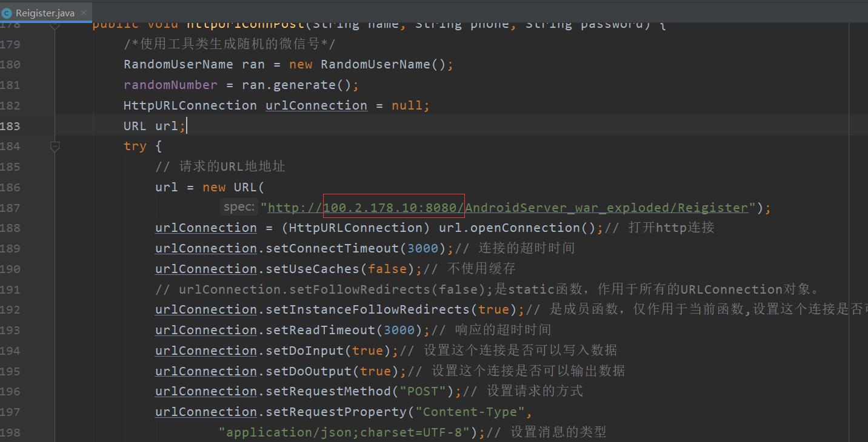
Task: Click the randomNumber field on line 181
Action: pyautogui.click(x=170, y=85)
